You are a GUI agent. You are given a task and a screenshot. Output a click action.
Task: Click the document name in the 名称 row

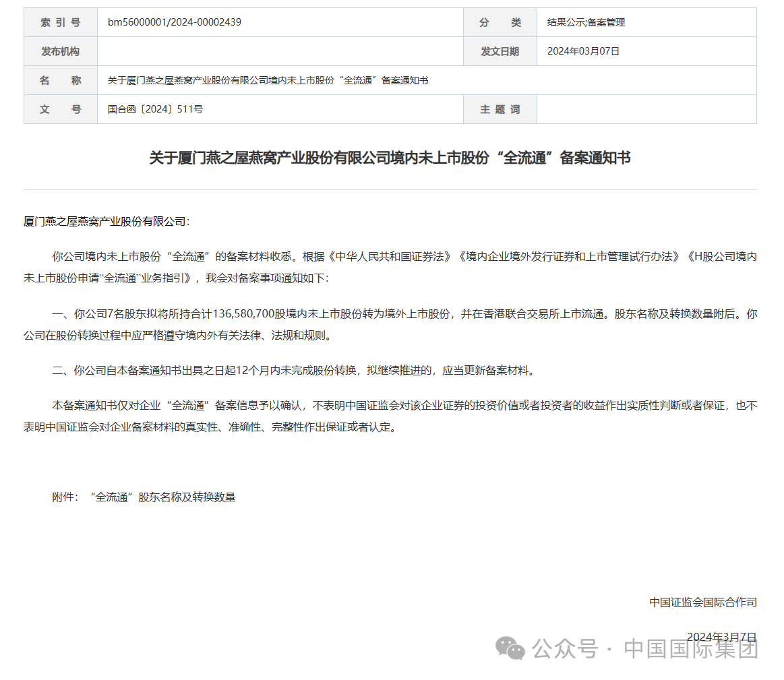pos(268,80)
